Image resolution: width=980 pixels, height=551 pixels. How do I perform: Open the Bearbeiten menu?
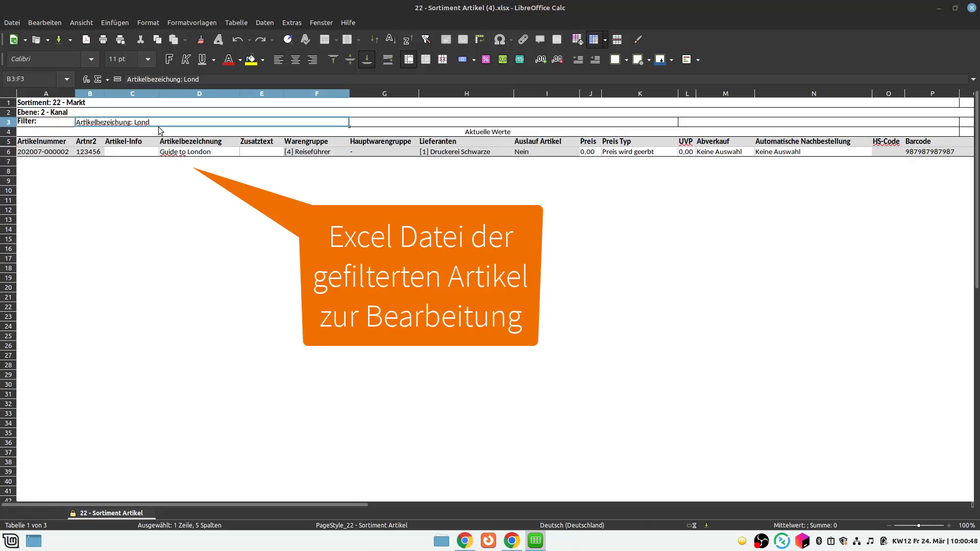point(45,22)
